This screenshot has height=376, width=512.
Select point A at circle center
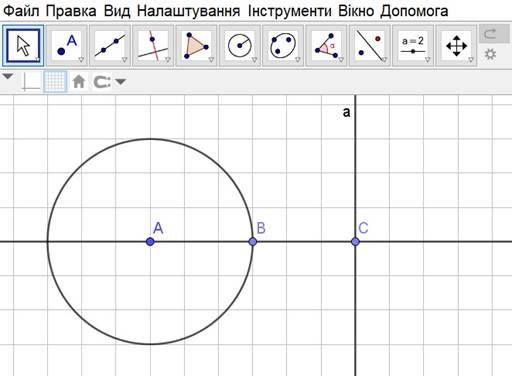150,242
